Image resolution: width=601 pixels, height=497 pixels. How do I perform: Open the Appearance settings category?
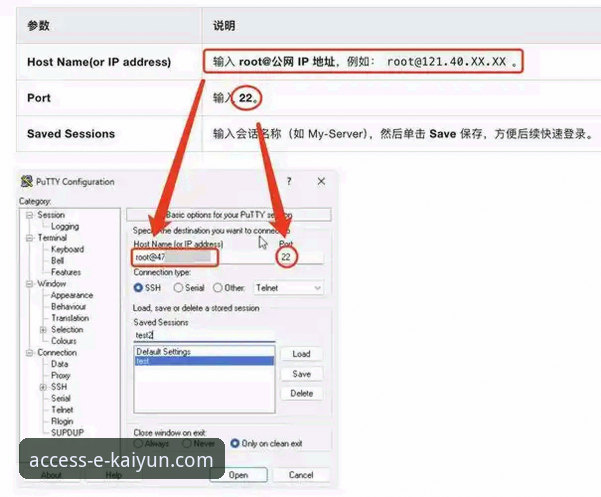pos(72,295)
